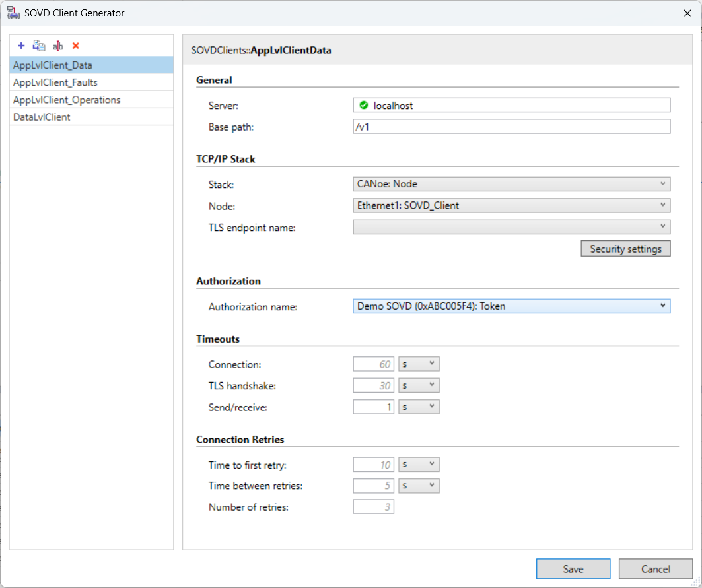This screenshot has width=702, height=588.
Task: Select AppLvlClient_Faults in the client list
Action: click(91, 82)
